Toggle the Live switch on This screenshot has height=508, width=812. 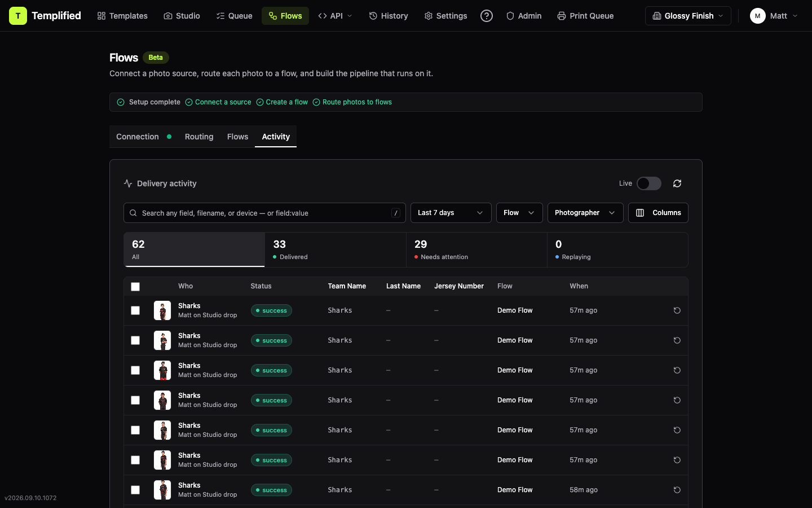point(649,183)
